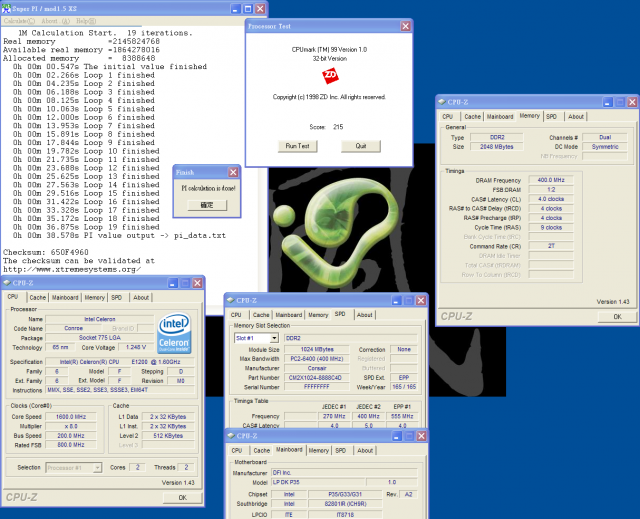
Task: Click CPU-Z icon in Memory window title
Action: [x=442, y=102]
